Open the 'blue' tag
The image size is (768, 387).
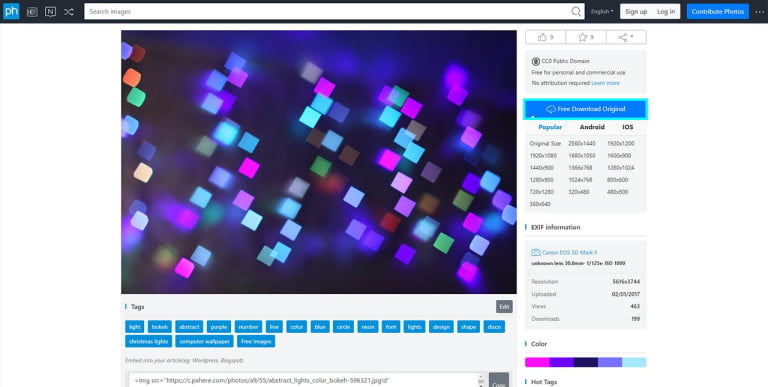point(320,327)
